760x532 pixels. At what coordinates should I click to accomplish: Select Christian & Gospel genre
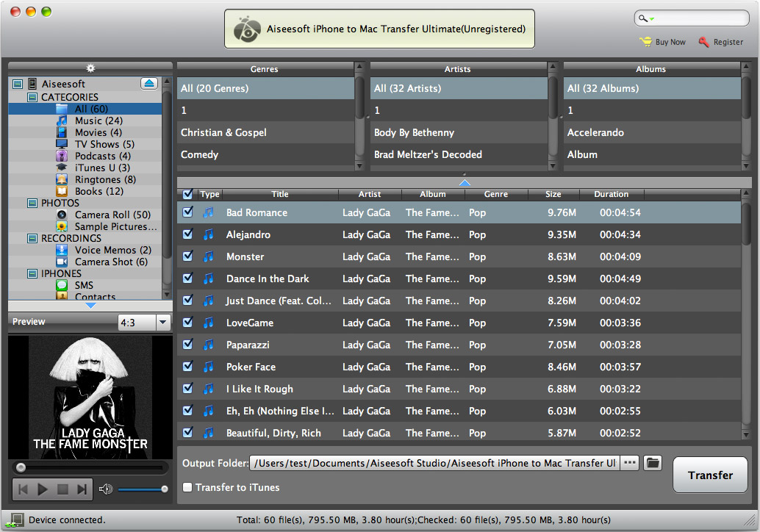click(x=223, y=132)
